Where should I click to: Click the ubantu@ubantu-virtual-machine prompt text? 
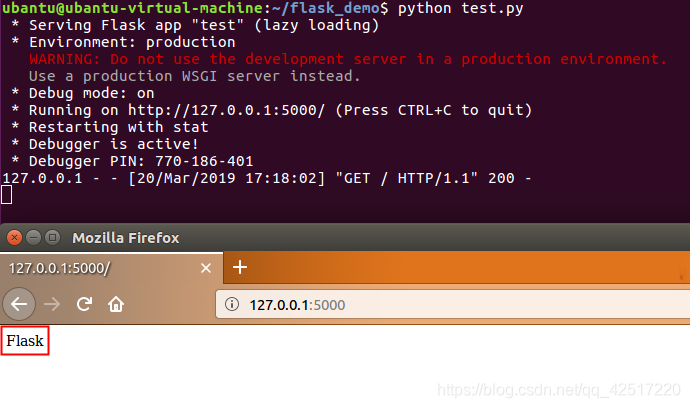pos(132,8)
